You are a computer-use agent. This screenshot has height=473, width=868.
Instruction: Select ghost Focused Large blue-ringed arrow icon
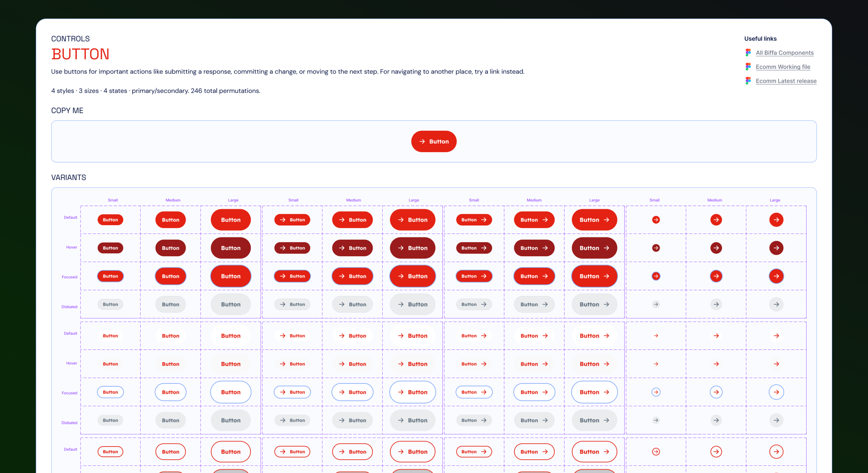(x=776, y=392)
